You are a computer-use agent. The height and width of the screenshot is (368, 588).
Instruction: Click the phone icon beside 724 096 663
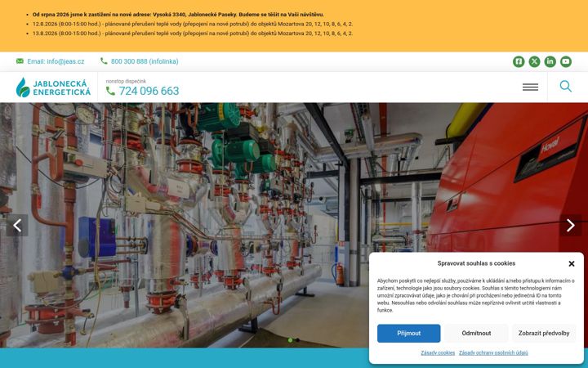point(110,91)
